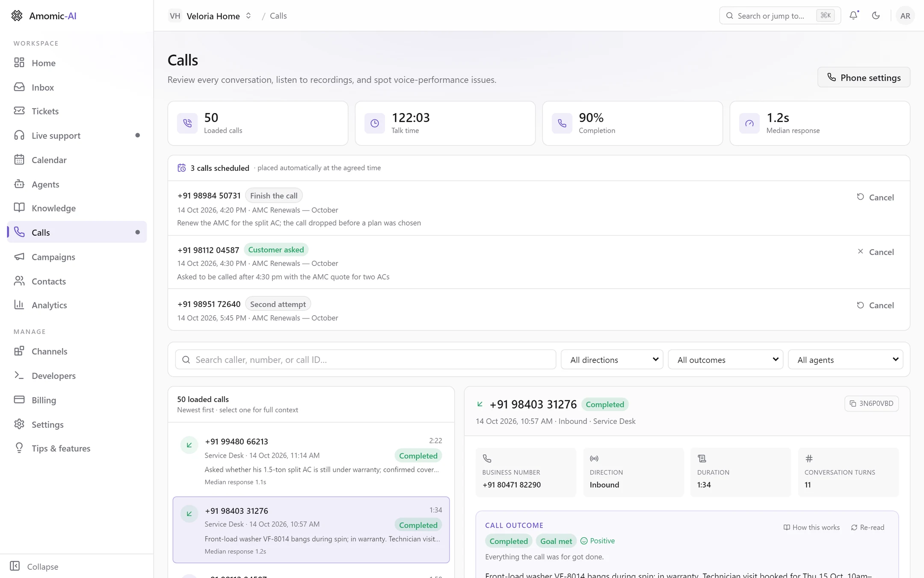924x578 pixels.
Task: Open Live support section
Action: point(77,136)
